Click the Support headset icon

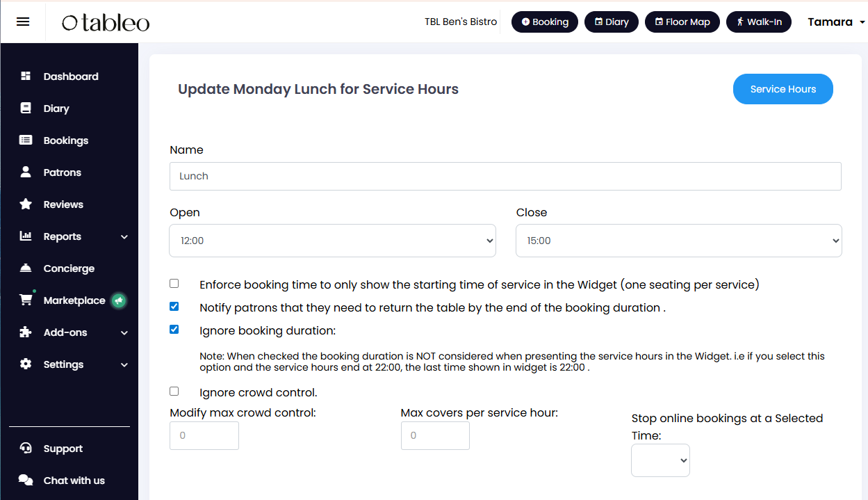coord(26,449)
